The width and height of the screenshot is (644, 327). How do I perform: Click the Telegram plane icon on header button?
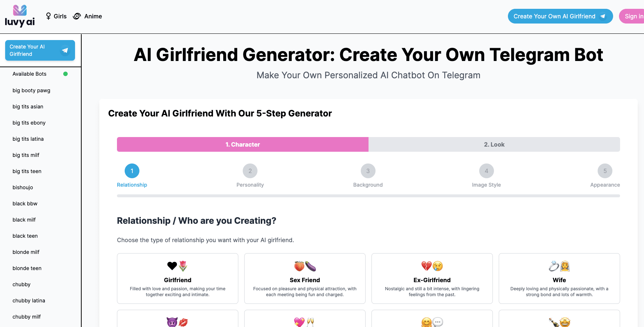click(x=602, y=16)
